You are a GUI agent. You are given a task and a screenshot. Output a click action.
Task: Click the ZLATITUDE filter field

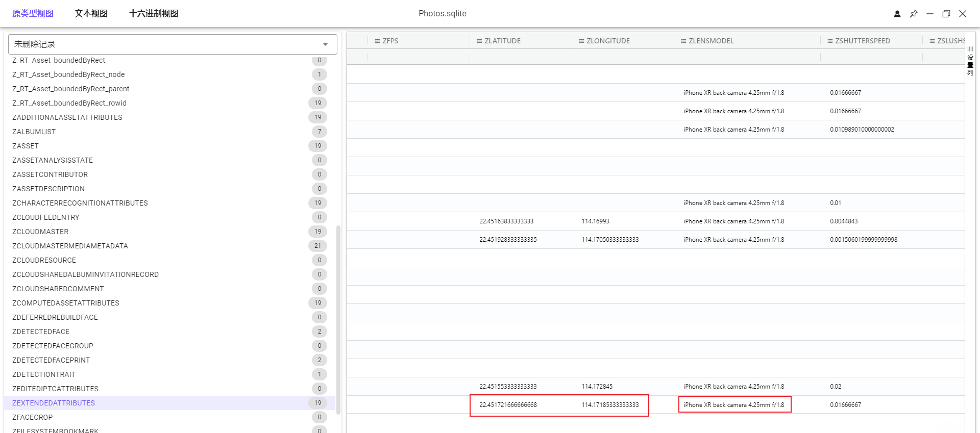click(x=521, y=57)
